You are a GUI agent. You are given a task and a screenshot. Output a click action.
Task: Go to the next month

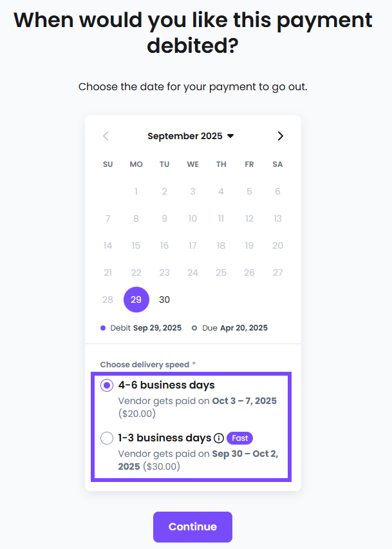pyautogui.click(x=280, y=136)
